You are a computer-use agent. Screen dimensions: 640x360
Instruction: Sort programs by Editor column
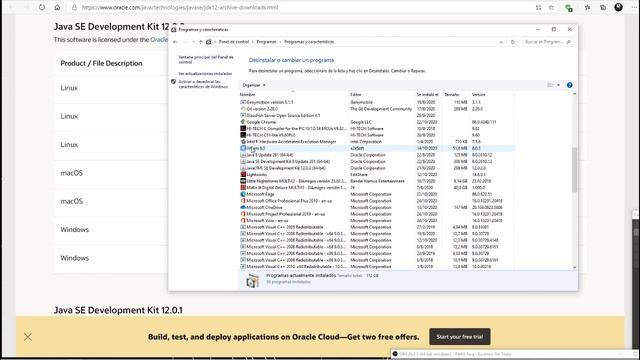point(381,94)
